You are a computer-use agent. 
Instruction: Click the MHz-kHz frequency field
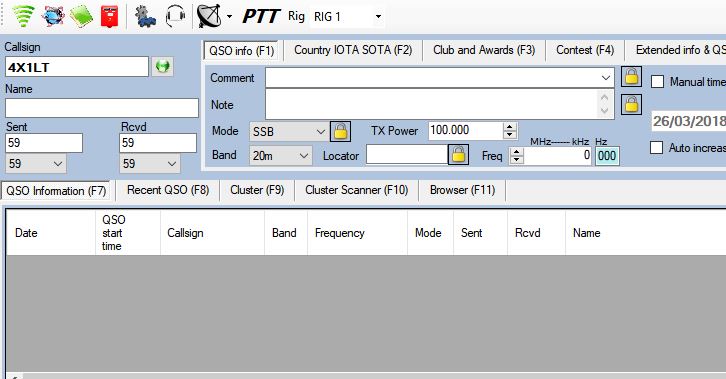click(557, 155)
